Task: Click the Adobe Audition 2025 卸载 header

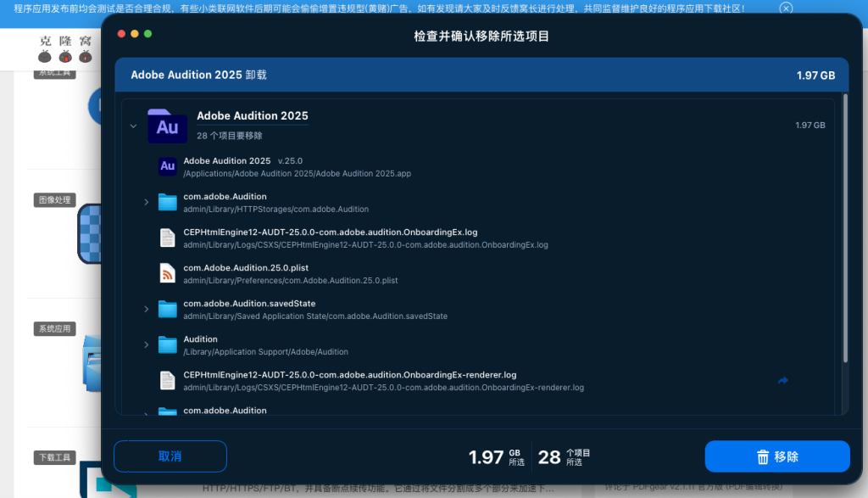Action: pos(198,75)
